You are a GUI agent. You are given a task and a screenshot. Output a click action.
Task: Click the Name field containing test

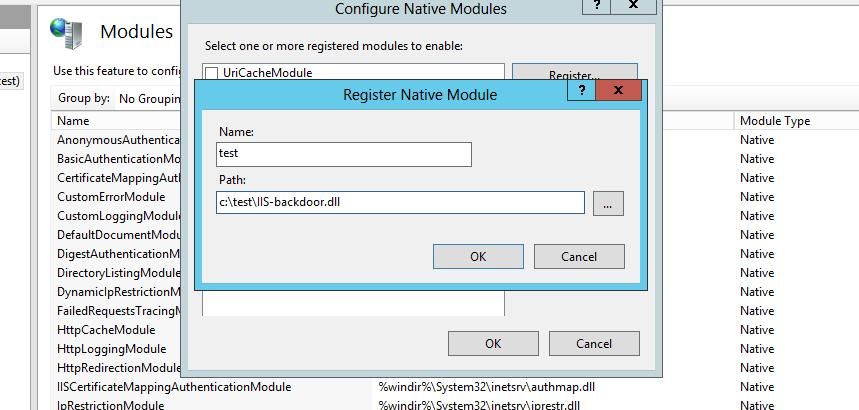(343, 154)
